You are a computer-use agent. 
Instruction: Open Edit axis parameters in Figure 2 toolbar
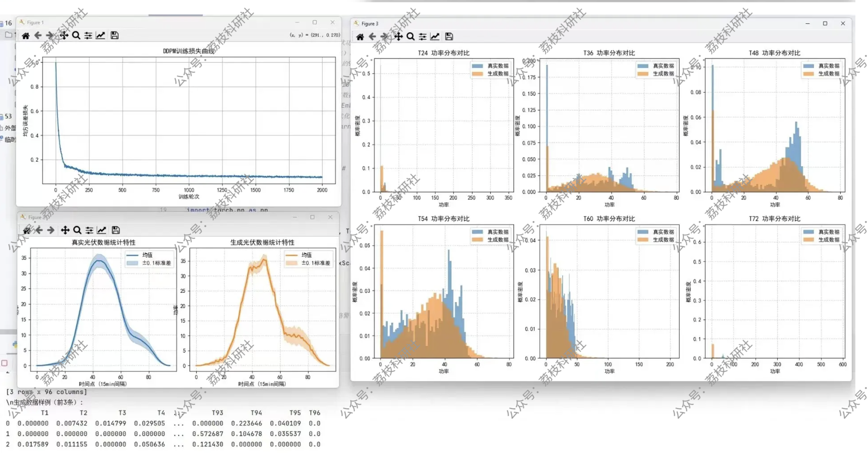pos(102,230)
